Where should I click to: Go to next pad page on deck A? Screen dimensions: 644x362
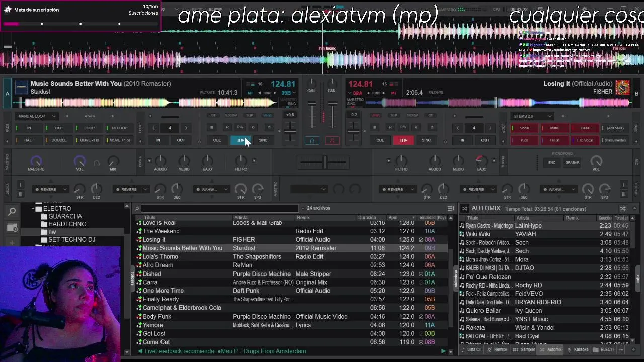[112, 116]
